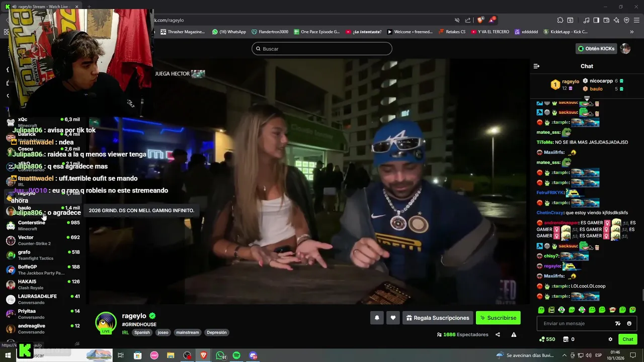This screenshot has height=362, width=644.
Task: Collapse the chat panel with the arrow icon
Action: pyautogui.click(x=536, y=66)
